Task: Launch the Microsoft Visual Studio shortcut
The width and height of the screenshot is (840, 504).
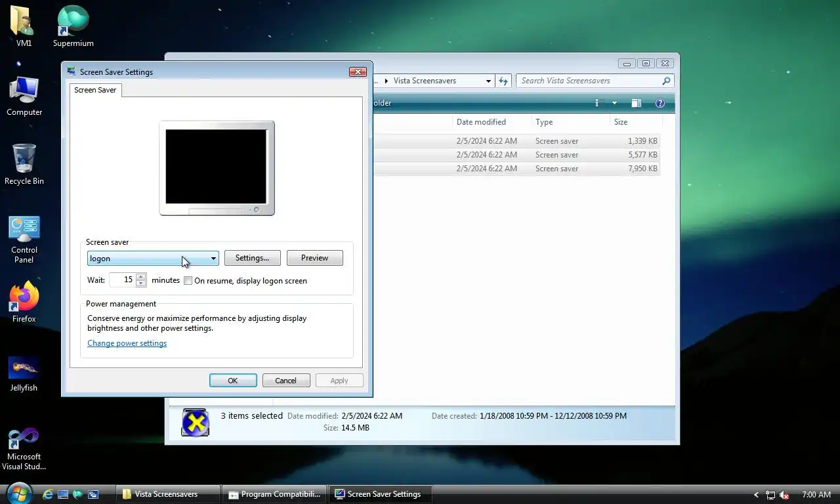Action: 24,449
